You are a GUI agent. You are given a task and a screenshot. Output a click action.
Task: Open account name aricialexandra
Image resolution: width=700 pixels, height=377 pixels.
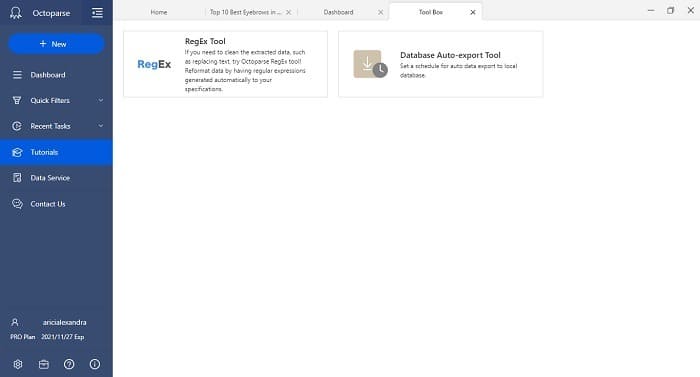click(65, 322)
